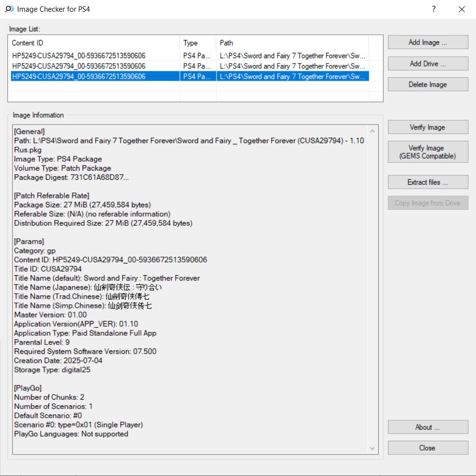Click the Title ID: CUSA29794 line
The height and width of the screenshot is (476, 476).
pyautogui.click(x=48, y=269)
